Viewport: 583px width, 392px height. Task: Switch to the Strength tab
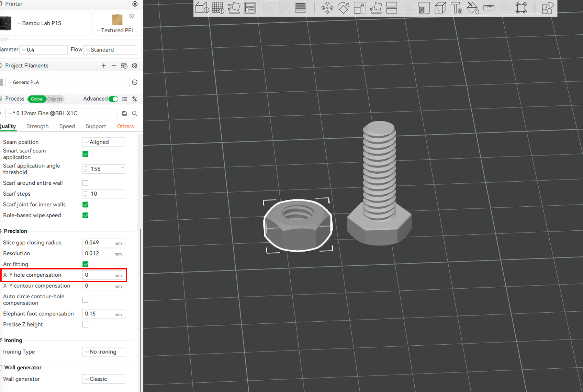click(37, 126)
